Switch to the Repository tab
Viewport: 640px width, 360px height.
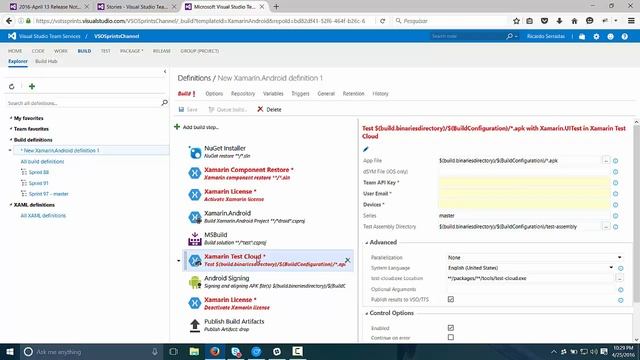(x=243, y=93)
